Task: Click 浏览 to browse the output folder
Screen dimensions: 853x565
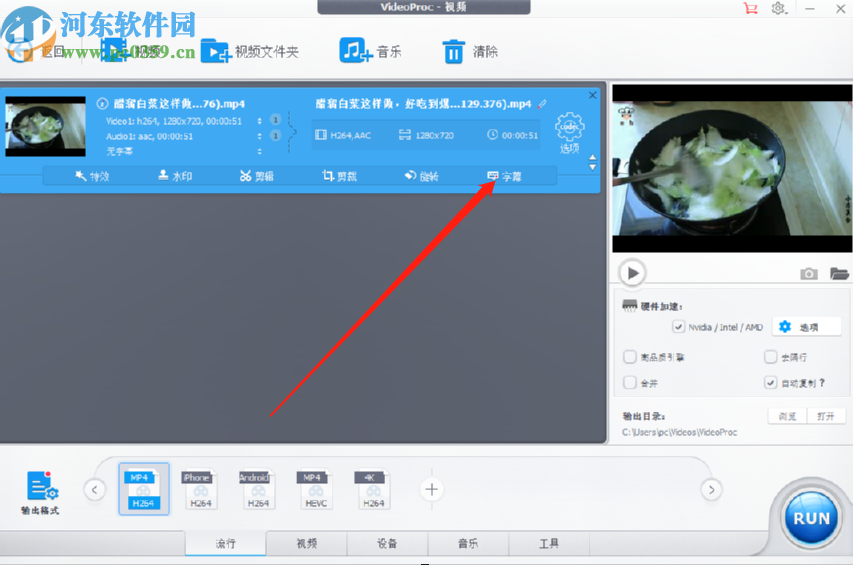Action: (787, 416)
